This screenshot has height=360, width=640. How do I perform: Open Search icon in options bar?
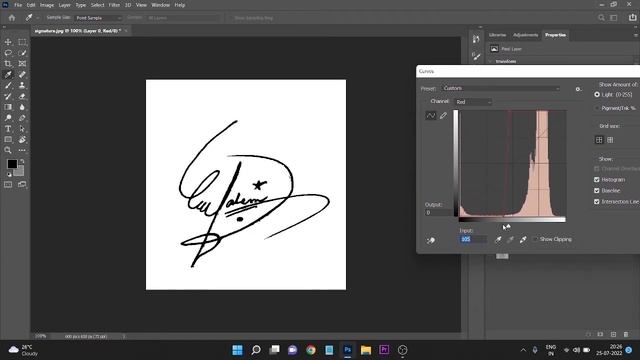pos(601,18)
